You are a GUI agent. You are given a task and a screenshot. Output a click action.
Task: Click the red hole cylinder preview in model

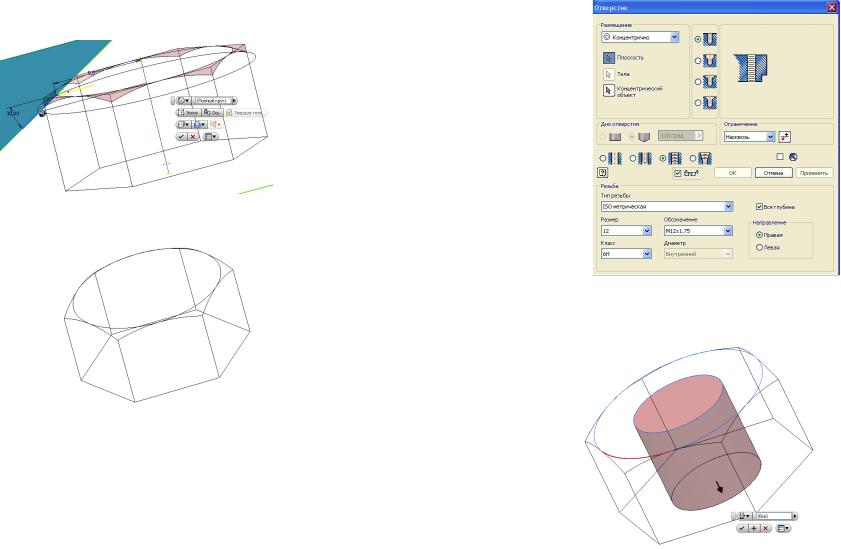tap(697, 442)
